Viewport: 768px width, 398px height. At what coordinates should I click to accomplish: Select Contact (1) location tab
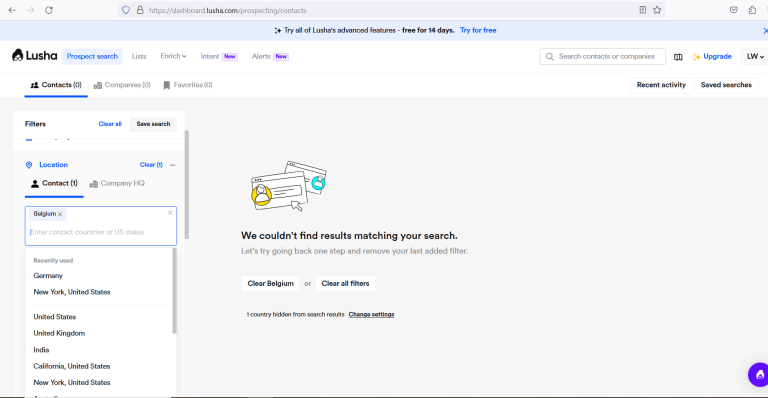point(54,184)
